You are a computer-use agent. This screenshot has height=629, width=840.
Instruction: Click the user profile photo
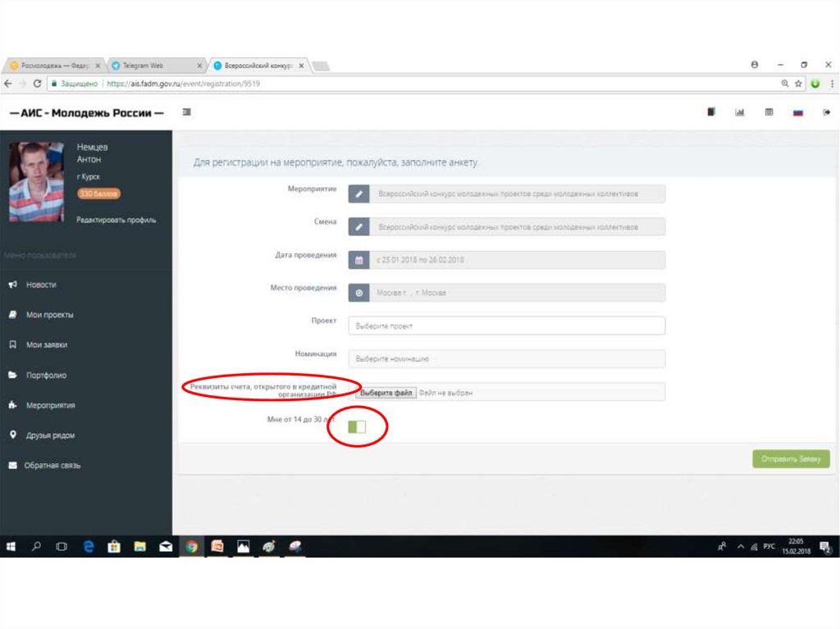(x=36, y=182)
